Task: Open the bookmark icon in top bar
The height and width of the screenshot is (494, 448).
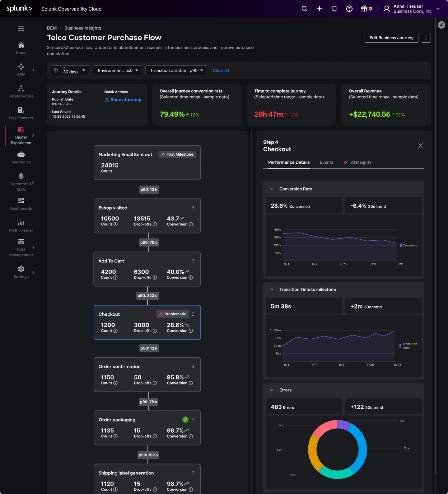Action: (x=334, y=9)
